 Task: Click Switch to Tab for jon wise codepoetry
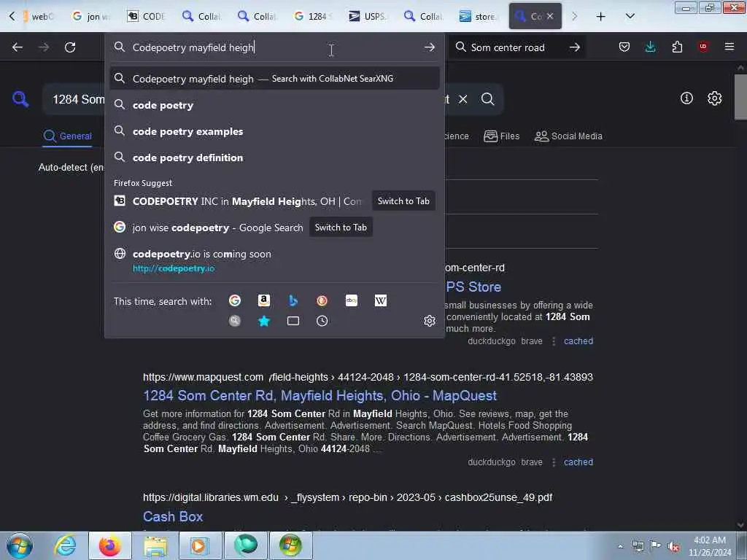coord(341,227)
